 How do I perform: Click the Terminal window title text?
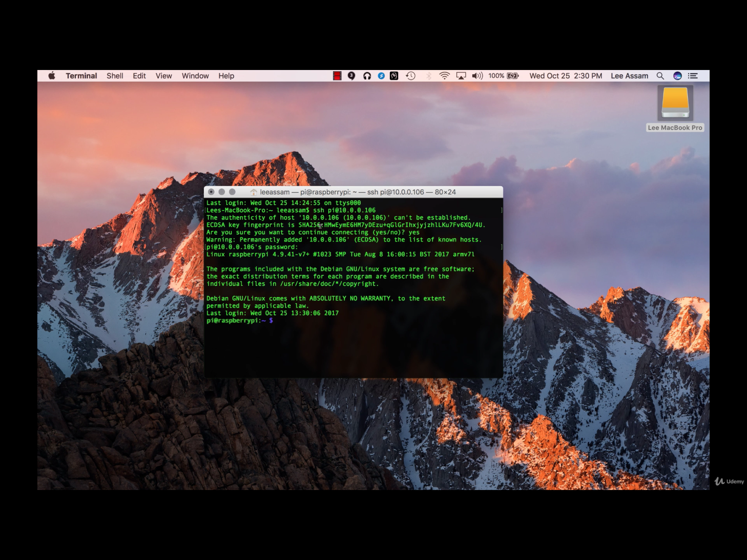point(358,192)
